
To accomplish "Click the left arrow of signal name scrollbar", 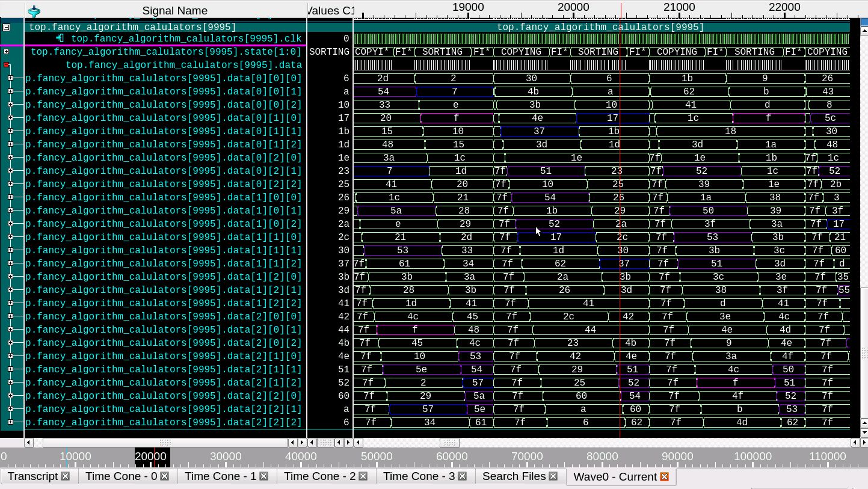I will coord(29,443).
